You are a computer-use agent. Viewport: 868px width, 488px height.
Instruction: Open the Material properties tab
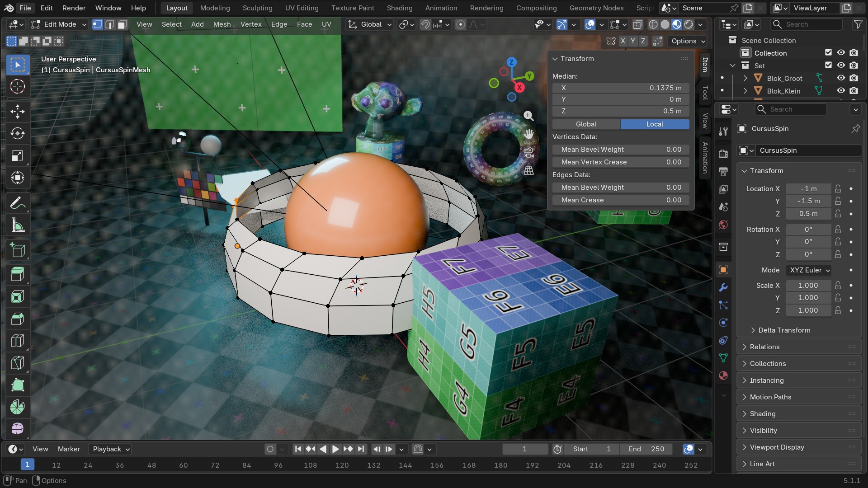723,375
